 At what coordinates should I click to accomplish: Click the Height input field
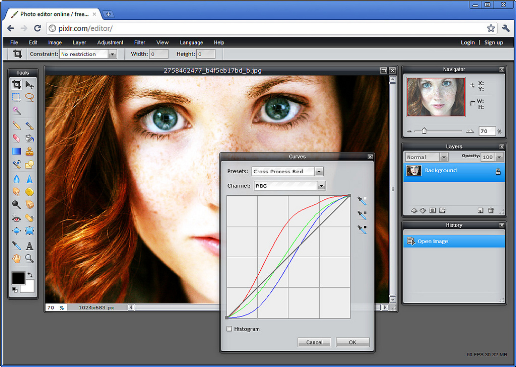(206, 54)
